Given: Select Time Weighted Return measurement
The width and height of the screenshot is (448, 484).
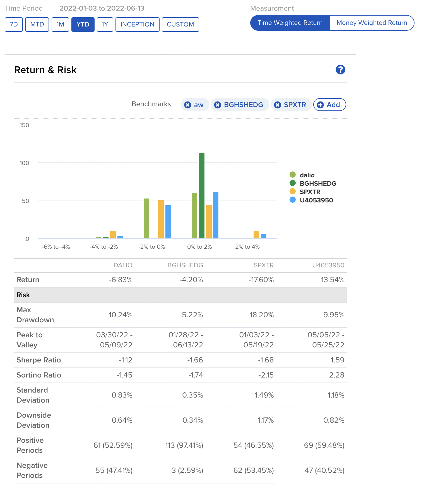Looking at the screenshot, I should 290,23.
